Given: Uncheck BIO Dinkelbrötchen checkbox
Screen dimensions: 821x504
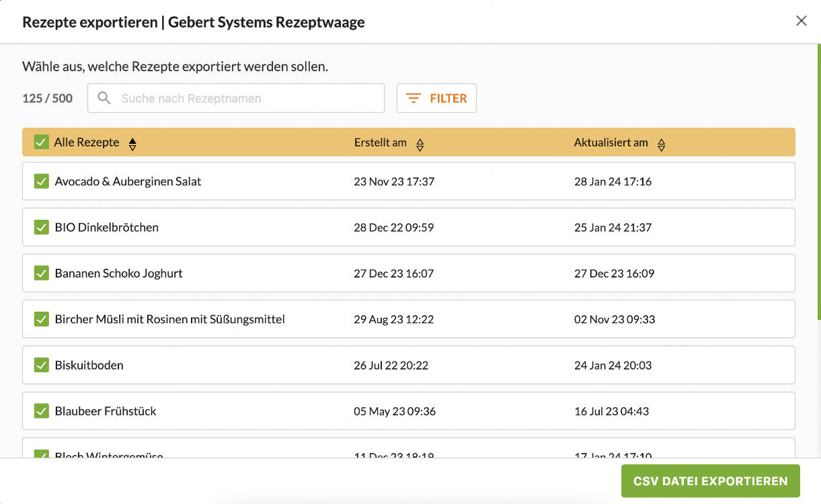Looking at the screenshot, I should pos(42,227).
